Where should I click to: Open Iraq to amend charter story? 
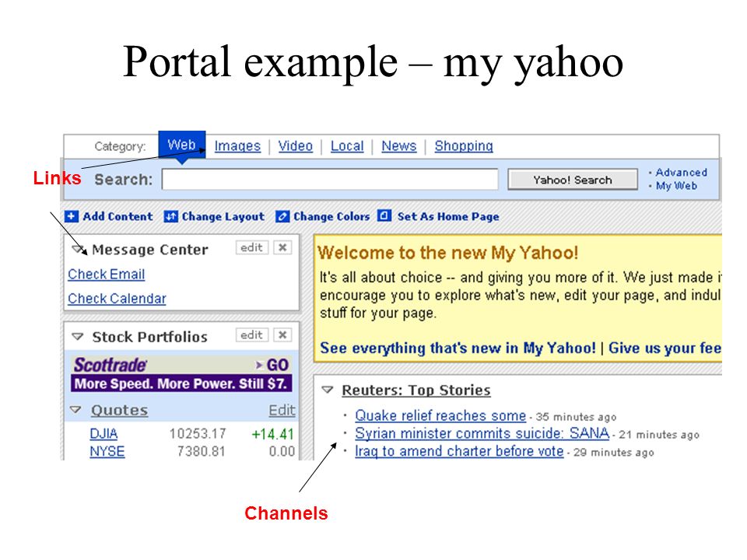(459, 451)
